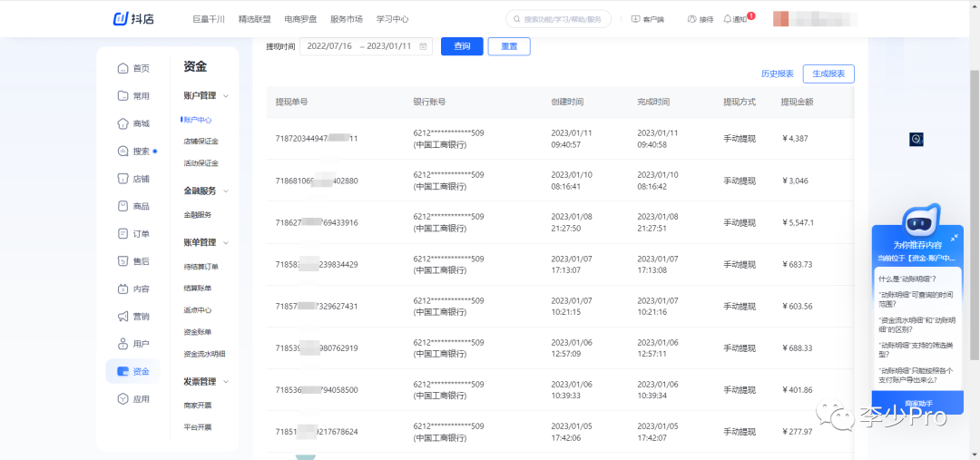
Task: Click amount ¥5,547.1 cell
Action: [x=799, y=222]
